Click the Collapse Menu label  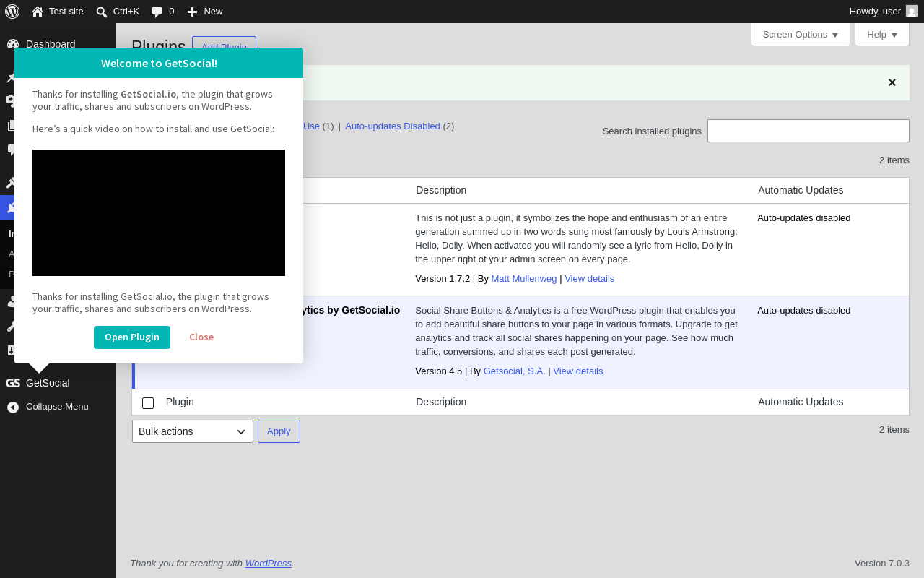pos(57,407)
